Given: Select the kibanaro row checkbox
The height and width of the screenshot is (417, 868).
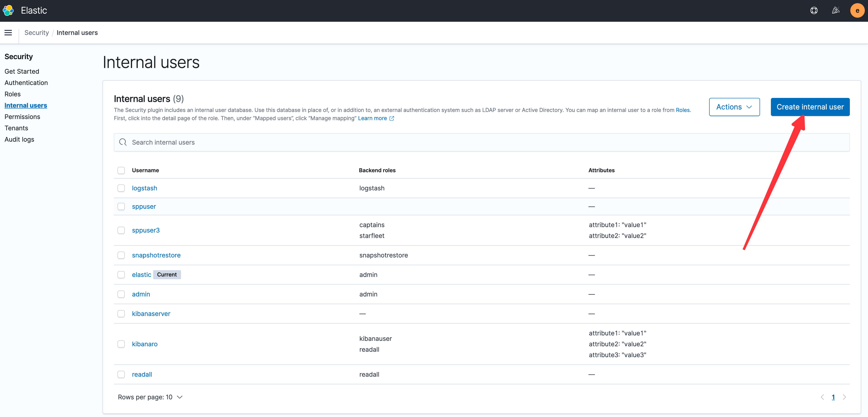Looking at the screenshot, I should (x=121, y=344).
